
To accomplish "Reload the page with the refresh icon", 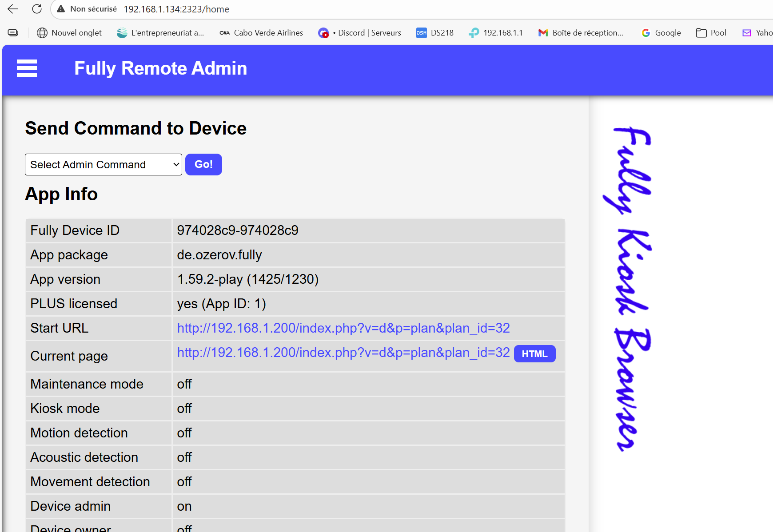I will [x=37, y=9].
